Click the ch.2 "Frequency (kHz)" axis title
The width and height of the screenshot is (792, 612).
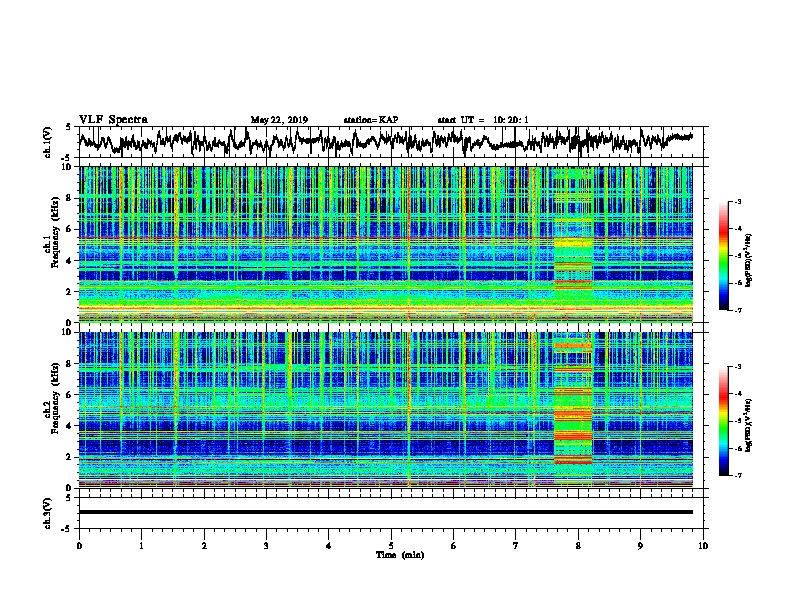point(55,398)
